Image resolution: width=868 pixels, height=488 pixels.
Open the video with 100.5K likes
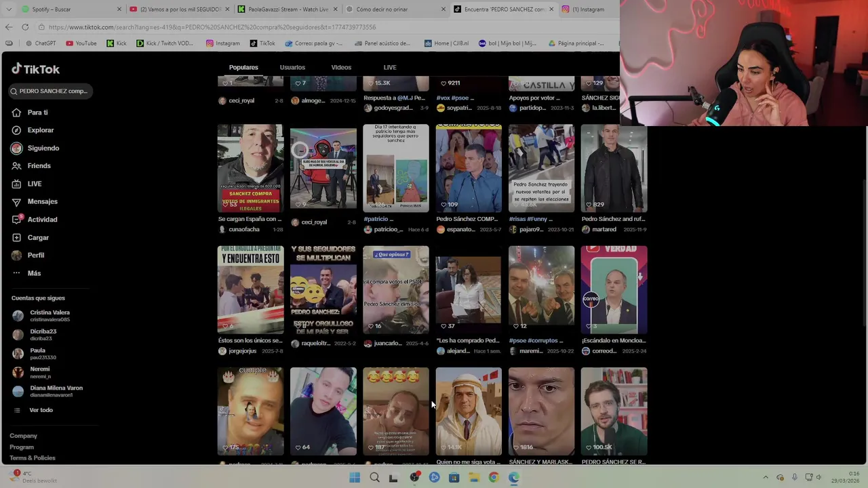(614, 411)
